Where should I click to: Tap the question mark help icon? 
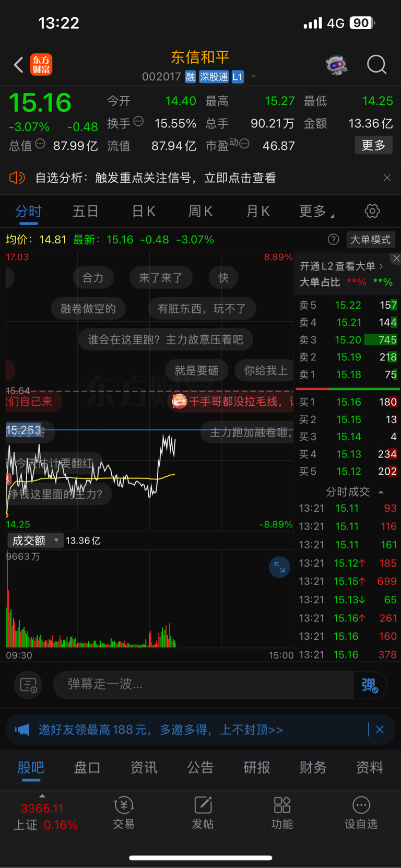[333, 240]
